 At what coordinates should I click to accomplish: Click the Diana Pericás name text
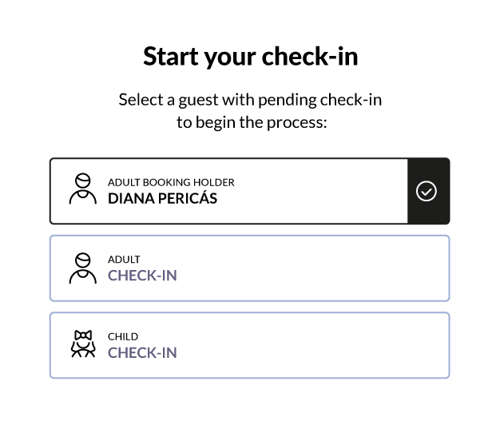click(x=163, y=198)
